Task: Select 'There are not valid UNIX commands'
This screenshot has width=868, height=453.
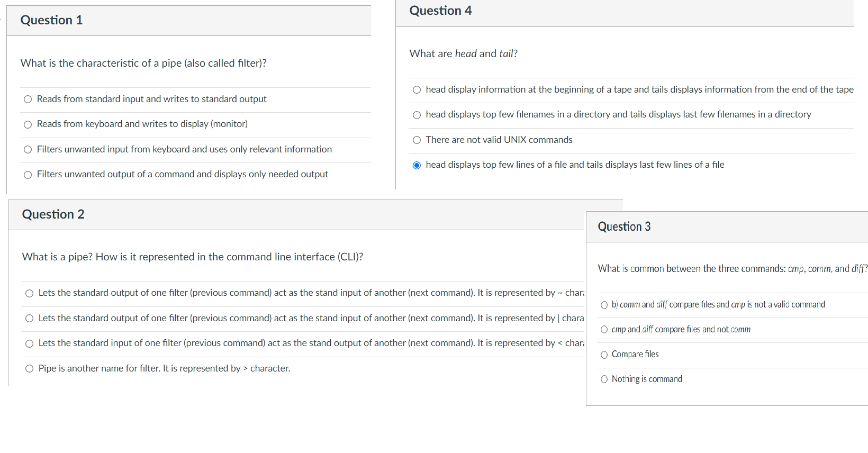Action: [x=417, y=140]
